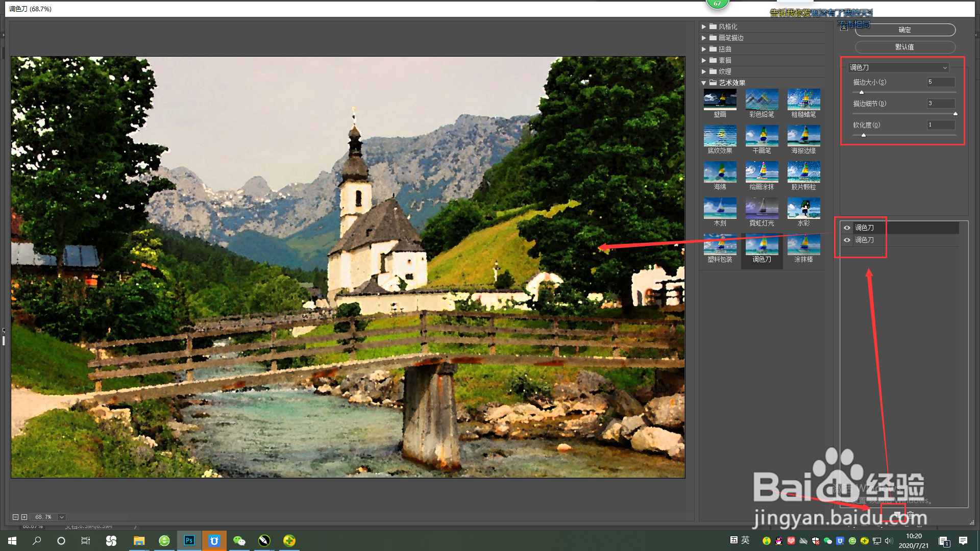Expand the 素描 filter folder
Viewport: 980px width, 551px height.
click(x=704, y=60)
